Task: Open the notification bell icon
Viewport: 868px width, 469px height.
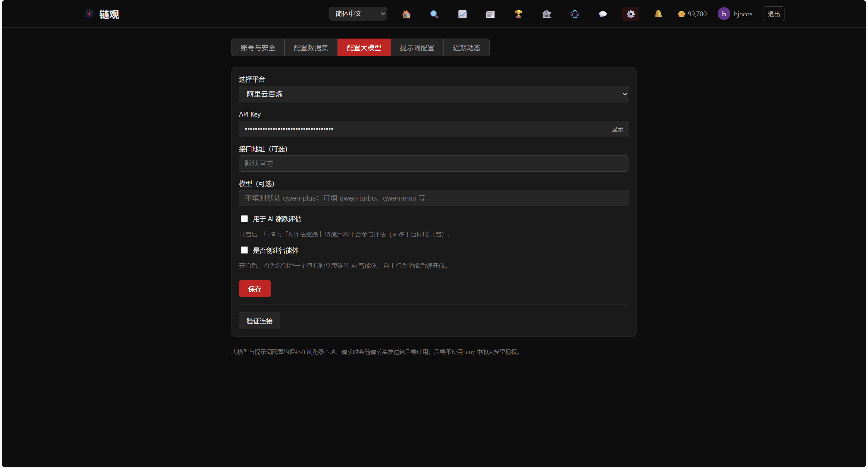Action: tap(658, 14)
